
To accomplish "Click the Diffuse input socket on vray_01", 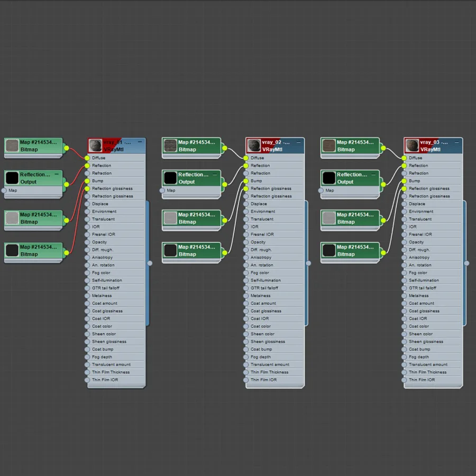I will [x=87, y=158].
